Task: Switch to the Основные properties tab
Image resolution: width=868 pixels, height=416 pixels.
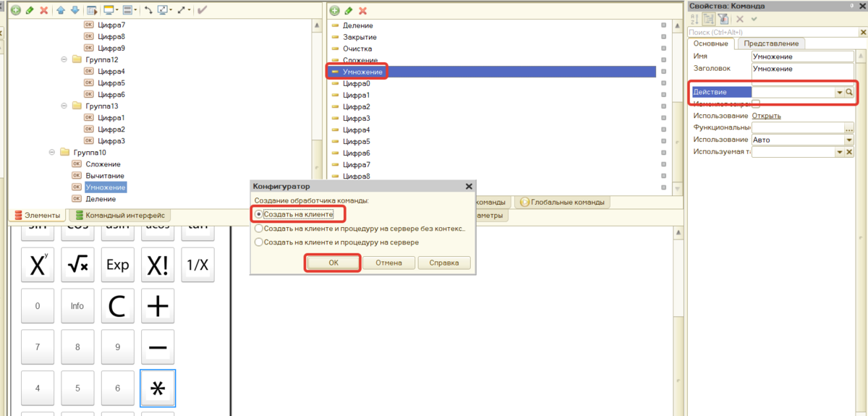Action: coord(710,43)
